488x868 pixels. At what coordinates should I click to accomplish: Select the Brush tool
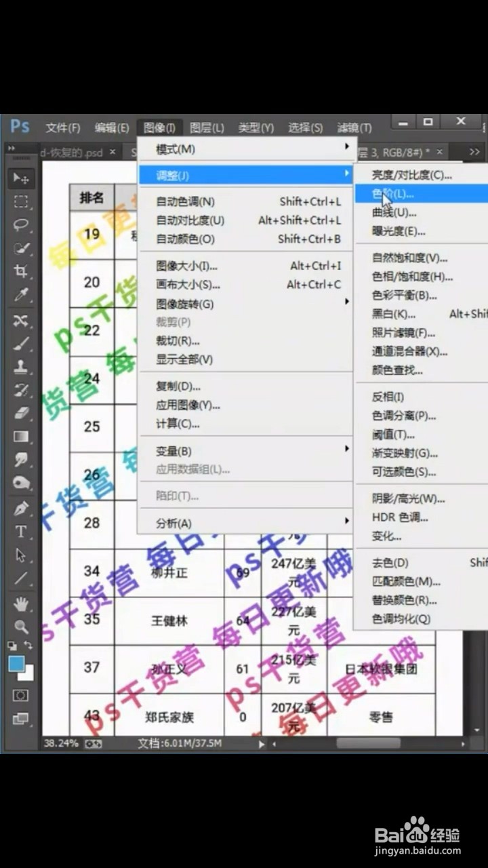[x=21, y=344]
